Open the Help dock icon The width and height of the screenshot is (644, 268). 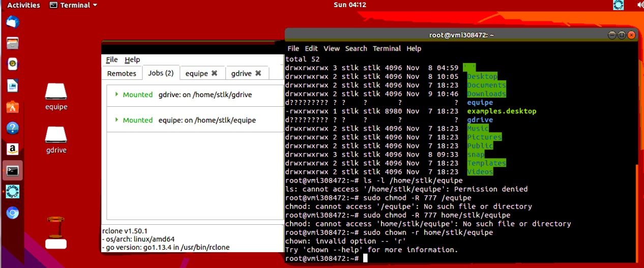click(13, 128)
